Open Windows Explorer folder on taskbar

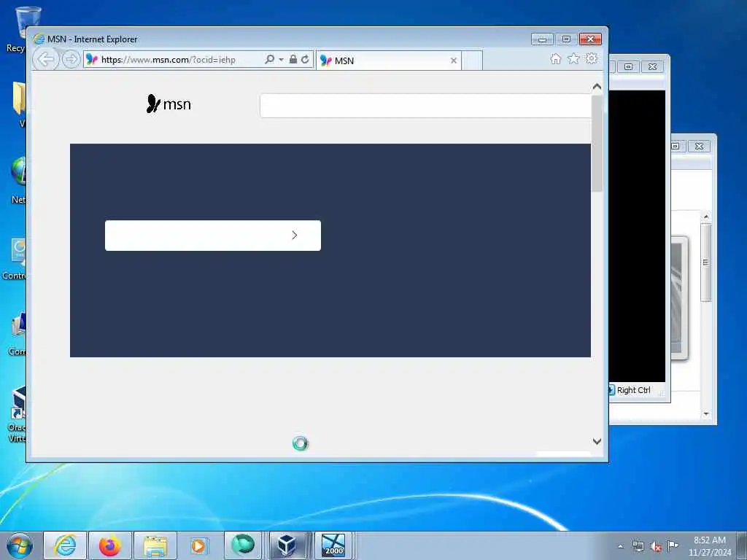pos(155,545)
